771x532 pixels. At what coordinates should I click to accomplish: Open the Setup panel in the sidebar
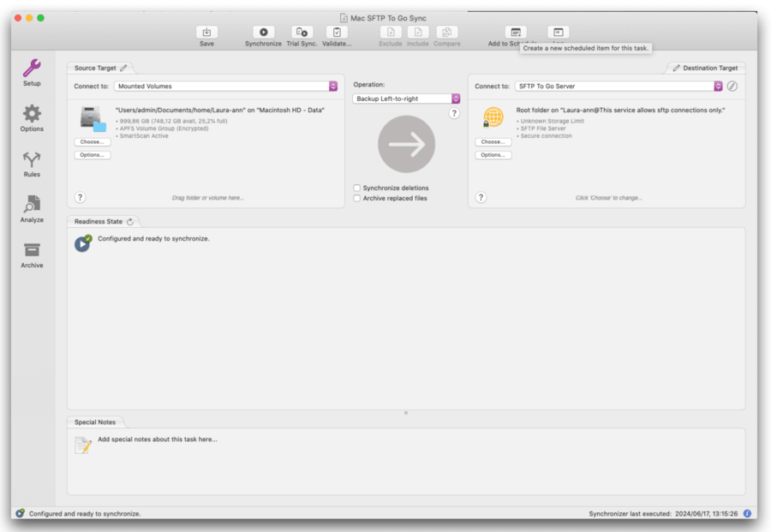click(x=31, y=75)
